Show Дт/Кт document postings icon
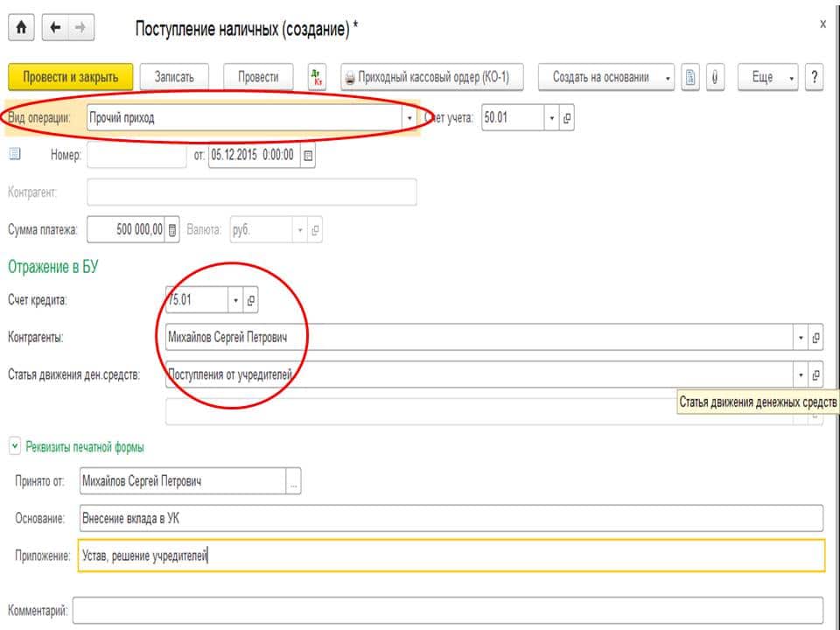 pyautogui.click(x=317, y=77)
